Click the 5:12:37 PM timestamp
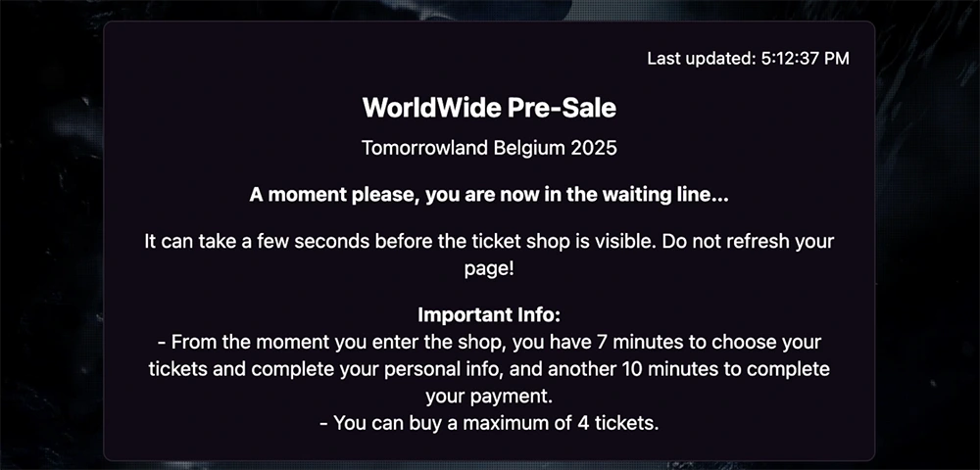 pos(805,59)
